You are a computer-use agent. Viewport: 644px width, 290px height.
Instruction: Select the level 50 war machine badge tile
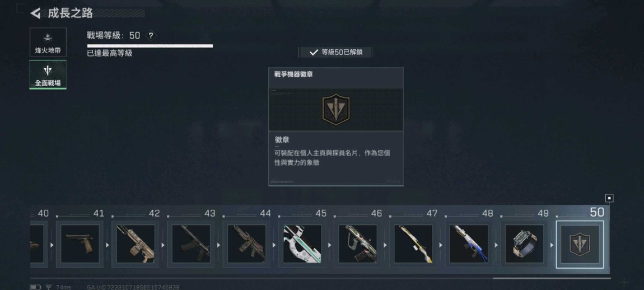click(x=580, y=245)
